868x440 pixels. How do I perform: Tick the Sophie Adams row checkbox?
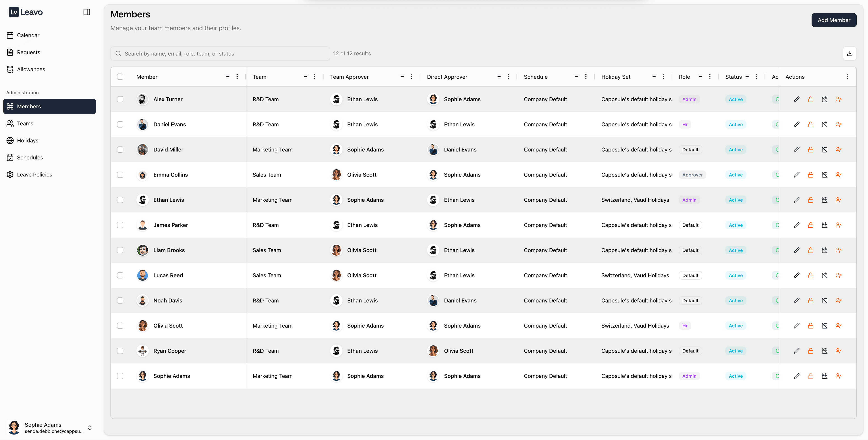[x=120, y=376]
